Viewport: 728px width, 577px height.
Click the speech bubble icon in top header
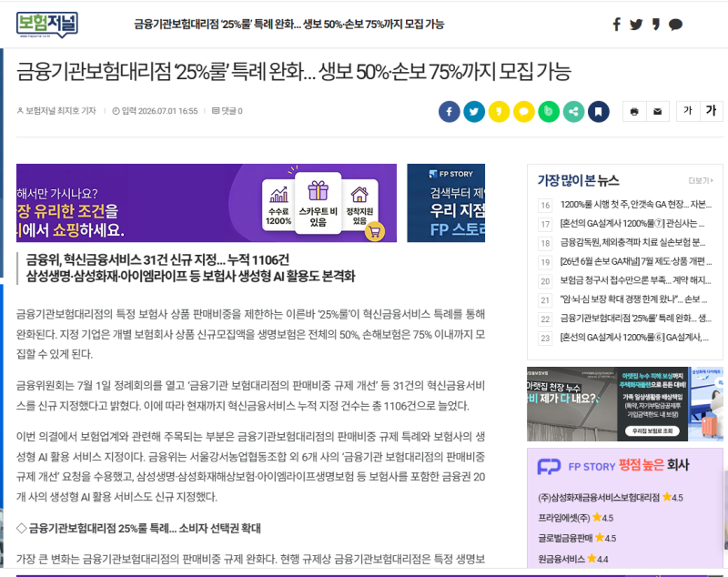pos(675,25)
